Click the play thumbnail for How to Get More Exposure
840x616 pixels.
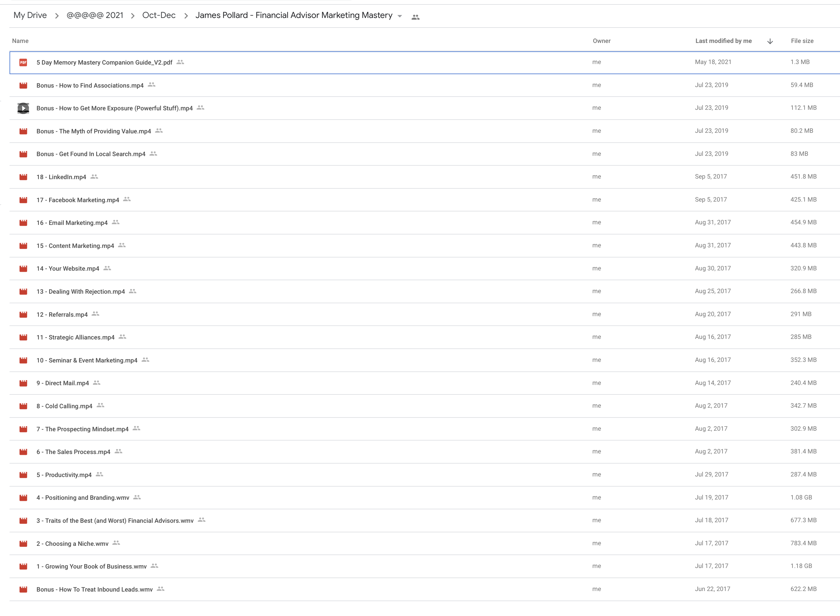pyautogui.click(x=23, y=108)
